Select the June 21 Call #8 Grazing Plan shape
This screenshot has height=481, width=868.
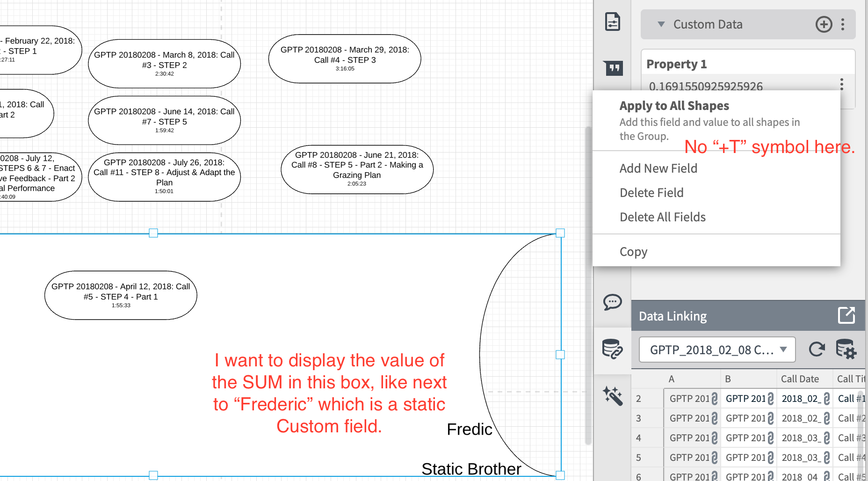pyautogui.click(x=357, y=169)
